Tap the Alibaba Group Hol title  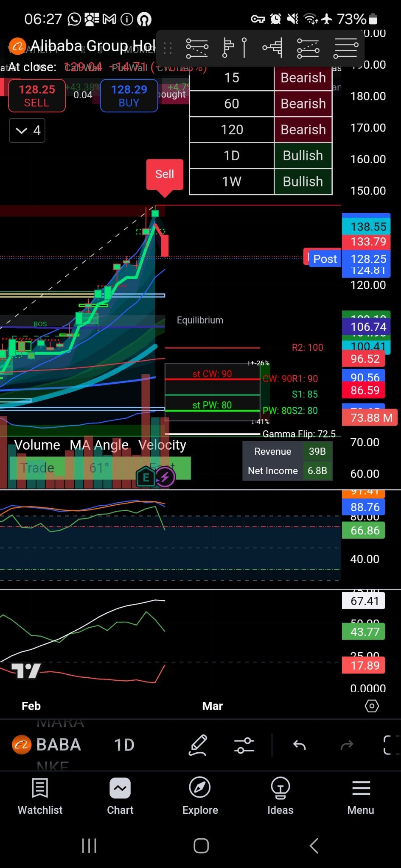pyautogui.click(x=93, y=46)
